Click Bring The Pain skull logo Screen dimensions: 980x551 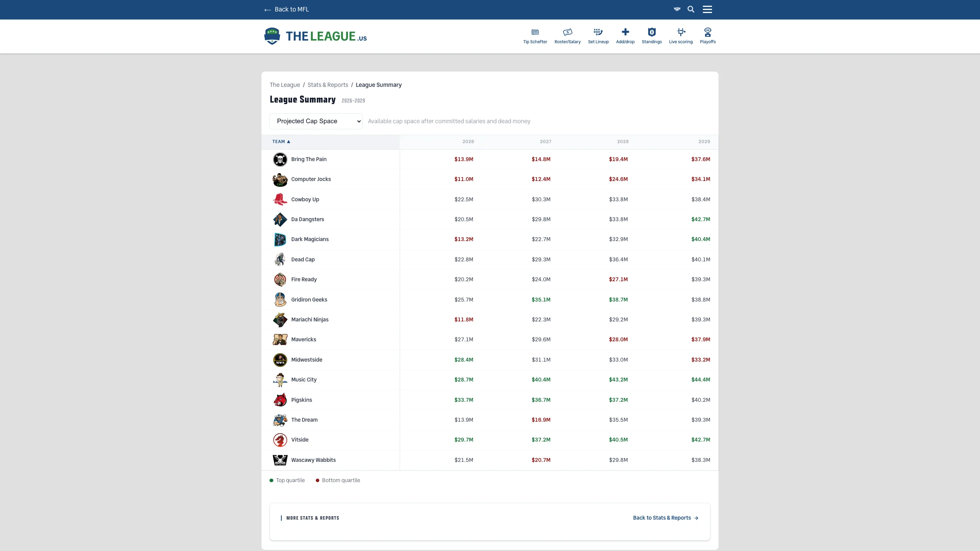click(x=280, y=160)
